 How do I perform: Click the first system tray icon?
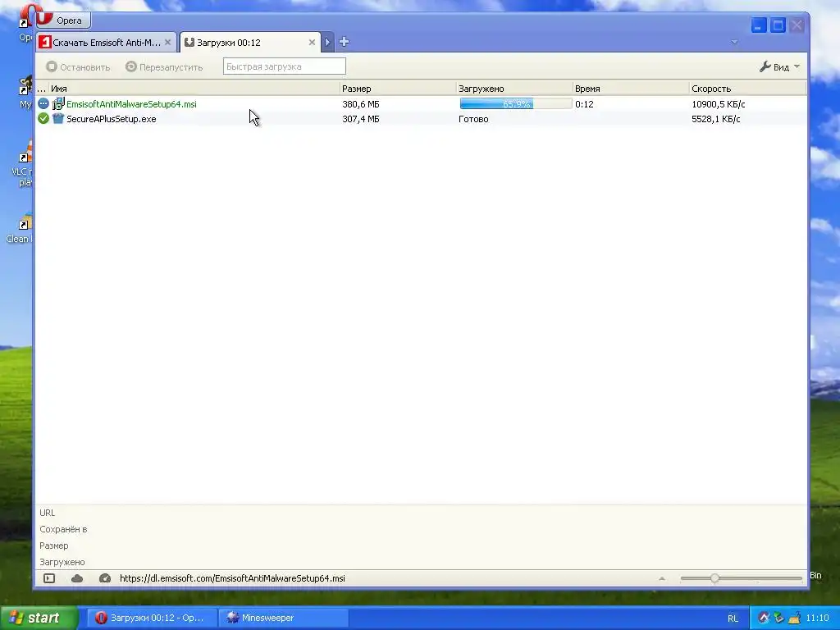click(x=764, y=618)
